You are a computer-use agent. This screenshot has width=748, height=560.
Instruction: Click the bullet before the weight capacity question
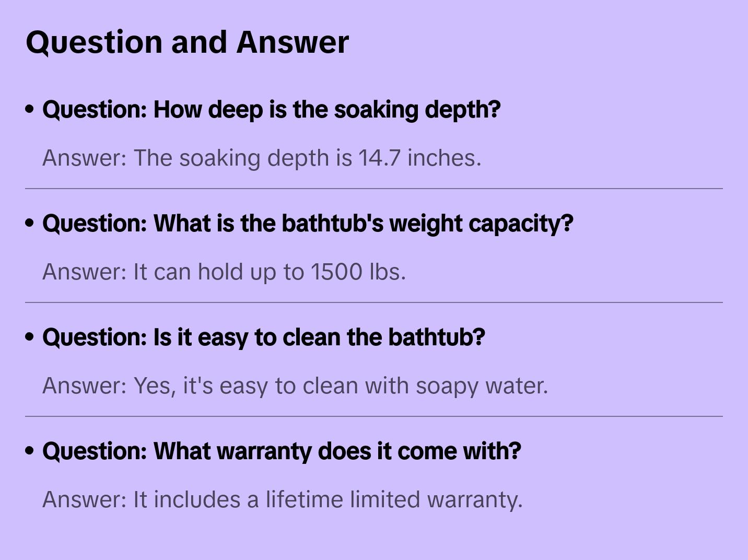pos(30,223)
